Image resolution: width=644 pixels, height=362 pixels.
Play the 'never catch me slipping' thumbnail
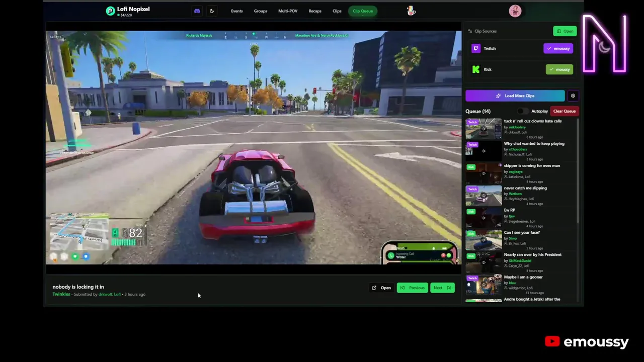click(x=484, y=196)
